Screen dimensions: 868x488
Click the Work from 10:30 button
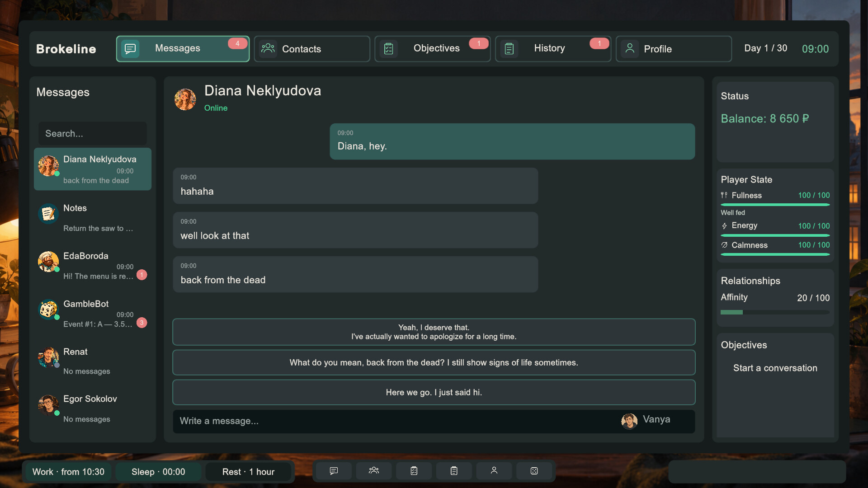[68, 472]
